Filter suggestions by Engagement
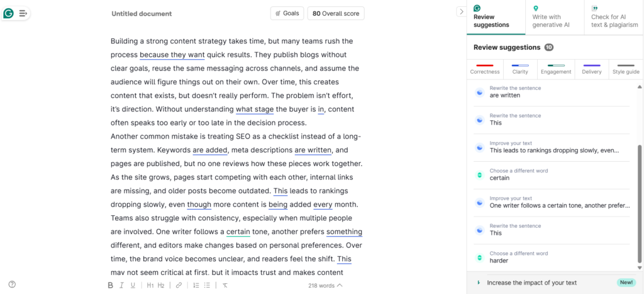This screenshot has width=644, height=294. point(556,68)
